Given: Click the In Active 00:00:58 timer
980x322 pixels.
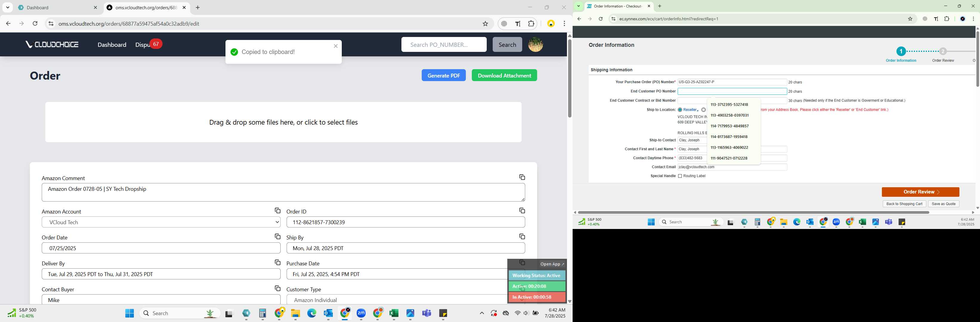Looking at the screenshot, I should coord(537,297).
